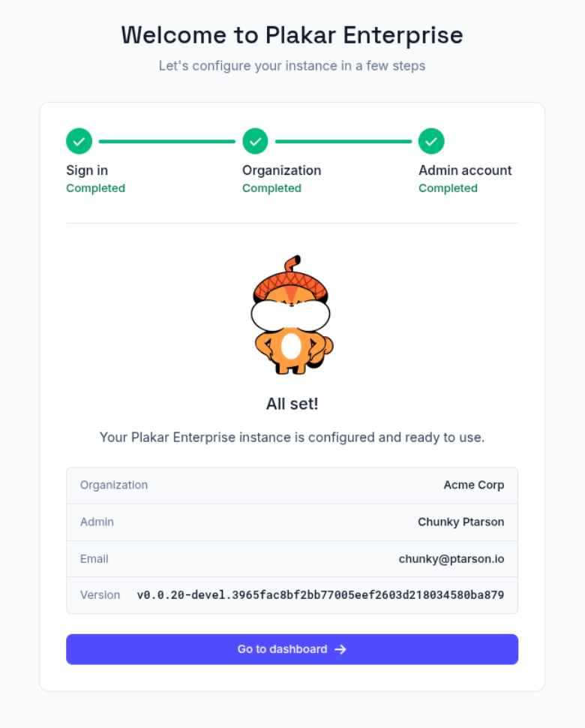Click the acorn squirrel mascot image
The height and width of the screenshot is (728, 585).
[291, 315]
